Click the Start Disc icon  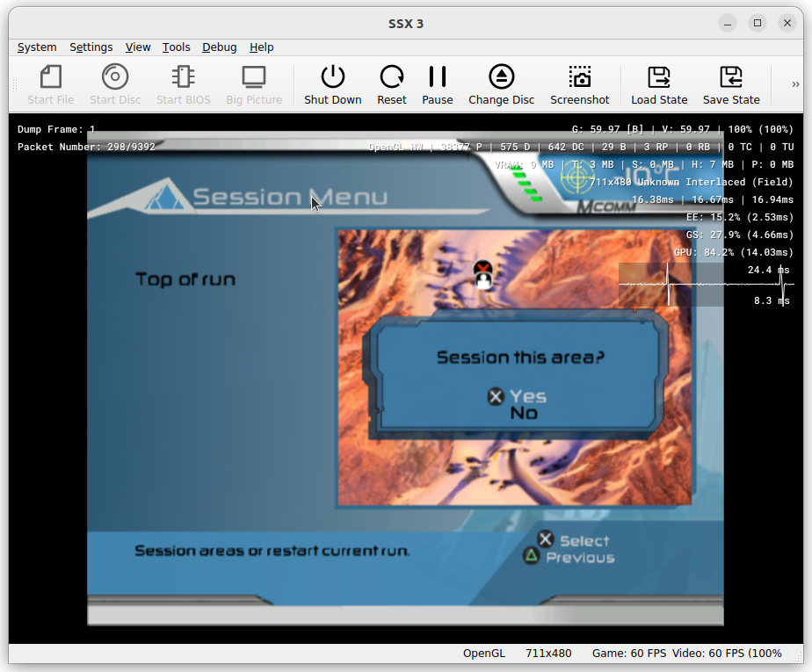114,83
